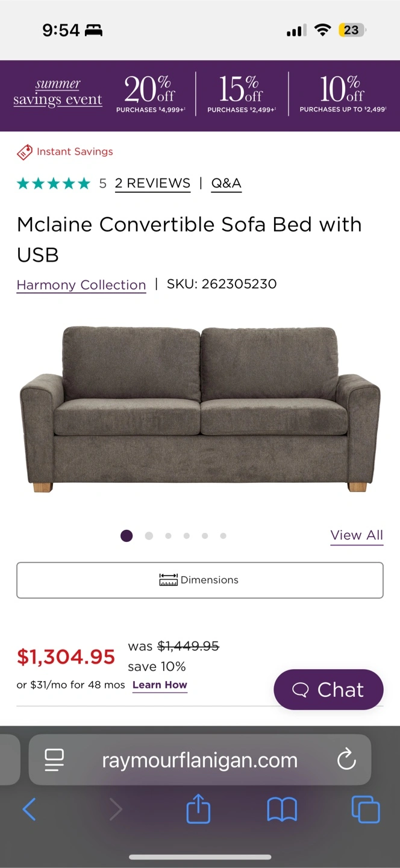
Task: Tap the Instant Savings tag icon
Action: tap(24, 152)
